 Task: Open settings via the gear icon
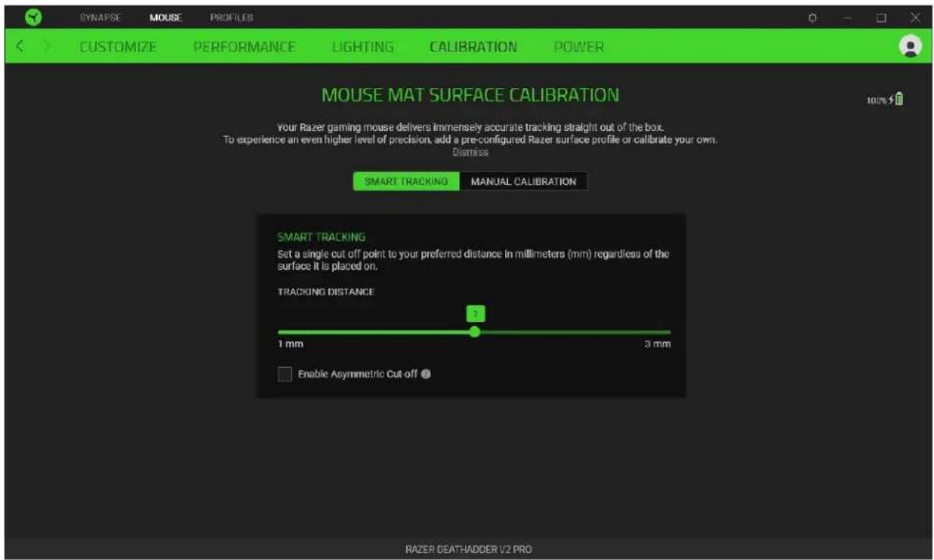[x=812, y=17]
